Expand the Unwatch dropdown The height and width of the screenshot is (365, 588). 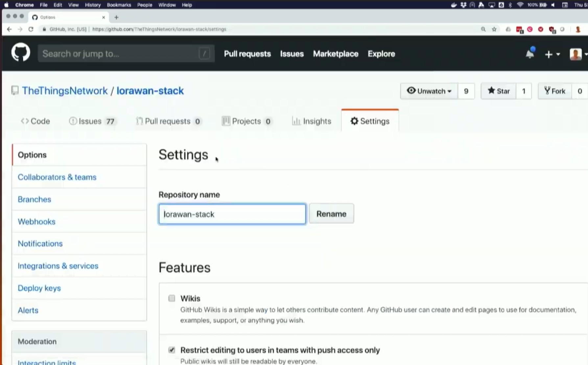coord(429,91)
